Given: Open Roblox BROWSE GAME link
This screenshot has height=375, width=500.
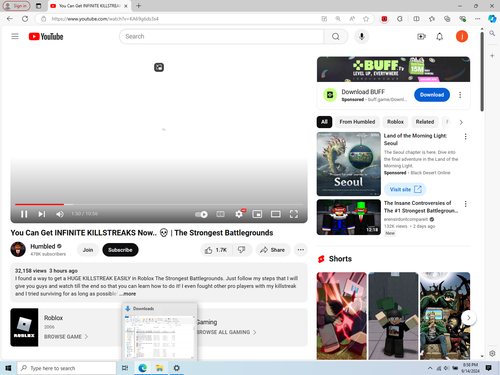Looking at the screenshot, I should point(66,337).
